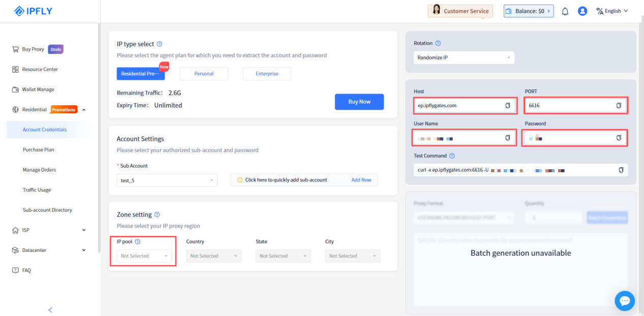The width and height of the screenshot is (644, 316).
Task: Open the user profile avatar
Action: point(582,11)
